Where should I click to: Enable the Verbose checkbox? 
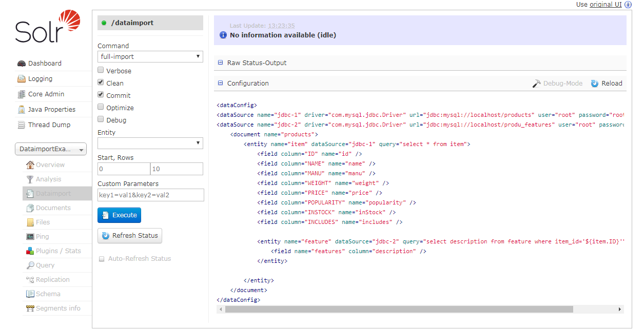coord(101,71)
